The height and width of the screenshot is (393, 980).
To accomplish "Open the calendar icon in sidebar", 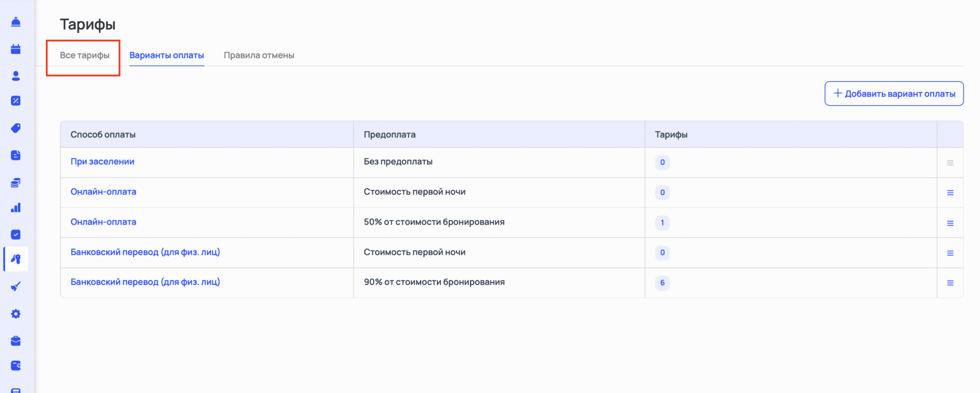I will tap(16, 49).
